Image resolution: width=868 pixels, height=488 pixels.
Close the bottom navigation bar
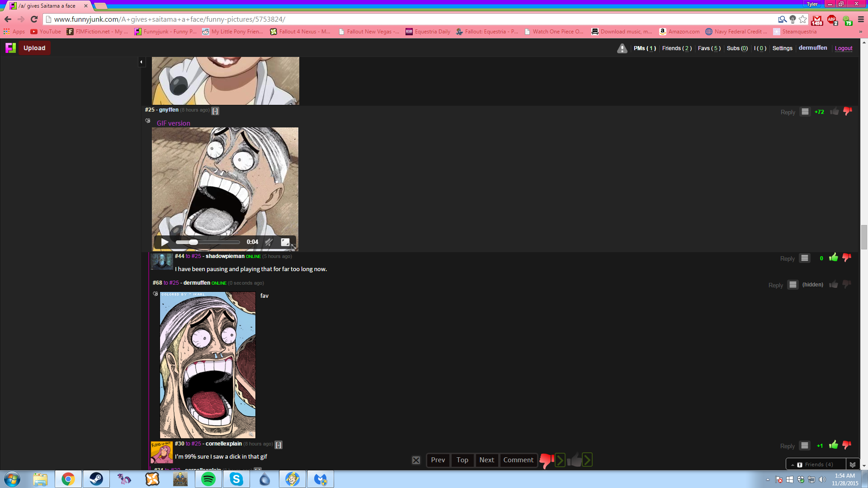[416, 460]
